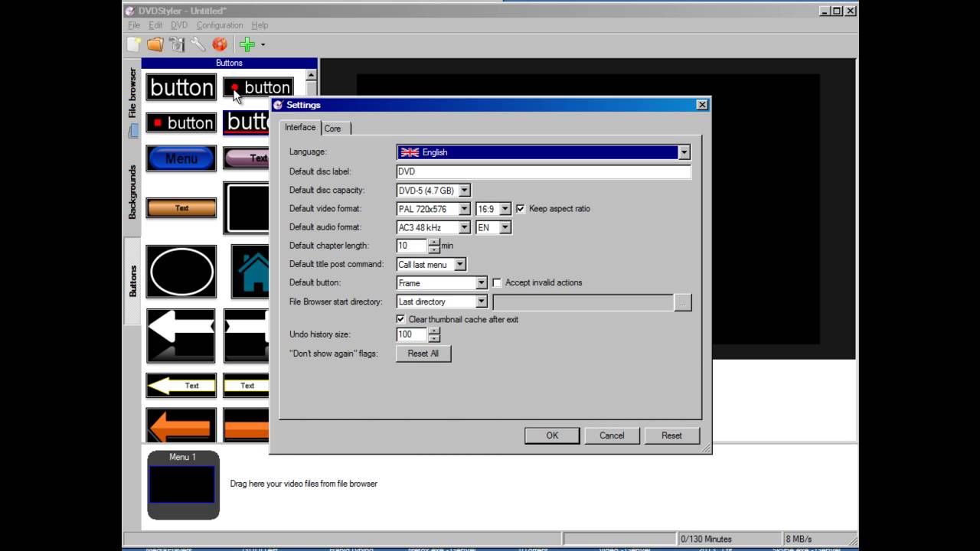Open a project with the folder icon
Screen dimensions: 980x551
pyautogui.click(x=155, y=44)
